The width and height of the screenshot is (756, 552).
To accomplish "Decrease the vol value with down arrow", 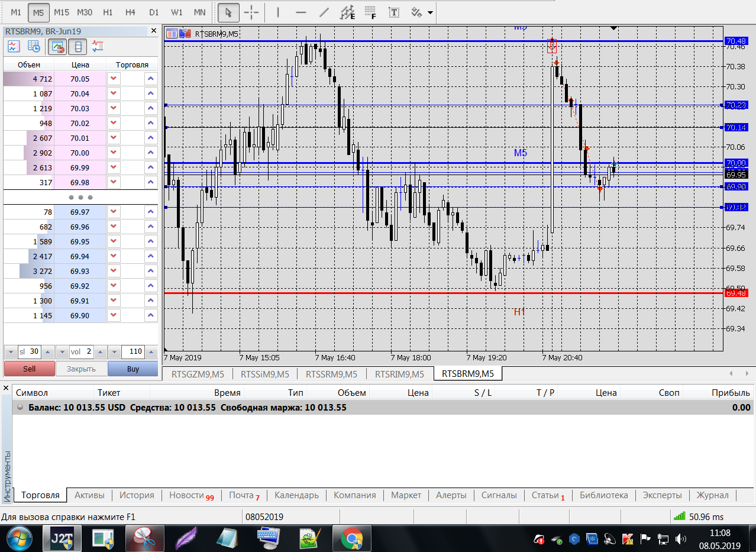I will point(62,352).
